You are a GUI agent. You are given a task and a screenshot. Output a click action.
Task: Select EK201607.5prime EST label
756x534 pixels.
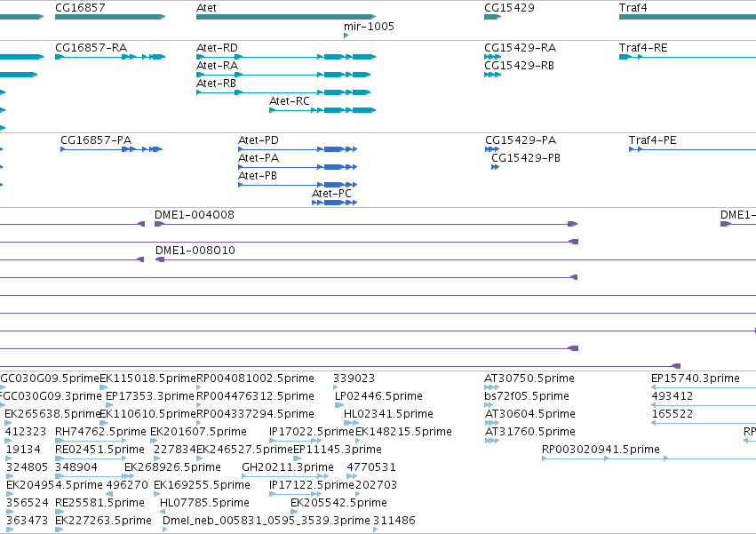(x=198, y=432)
